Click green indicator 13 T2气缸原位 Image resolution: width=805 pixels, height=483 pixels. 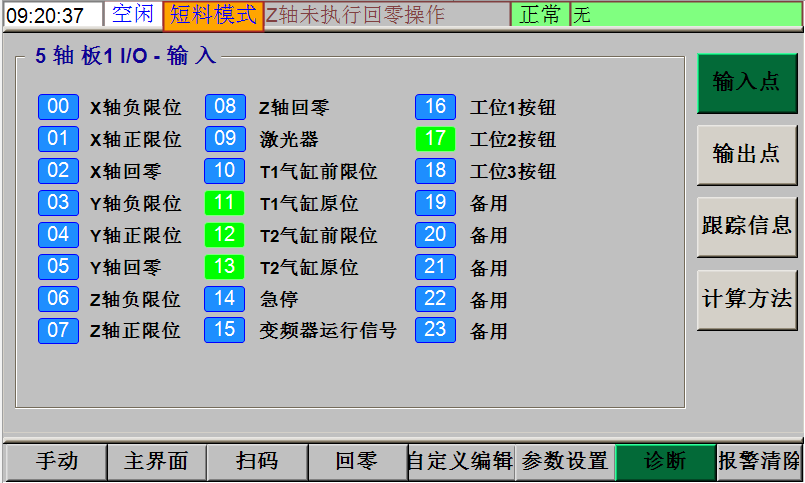pos(225,267)
